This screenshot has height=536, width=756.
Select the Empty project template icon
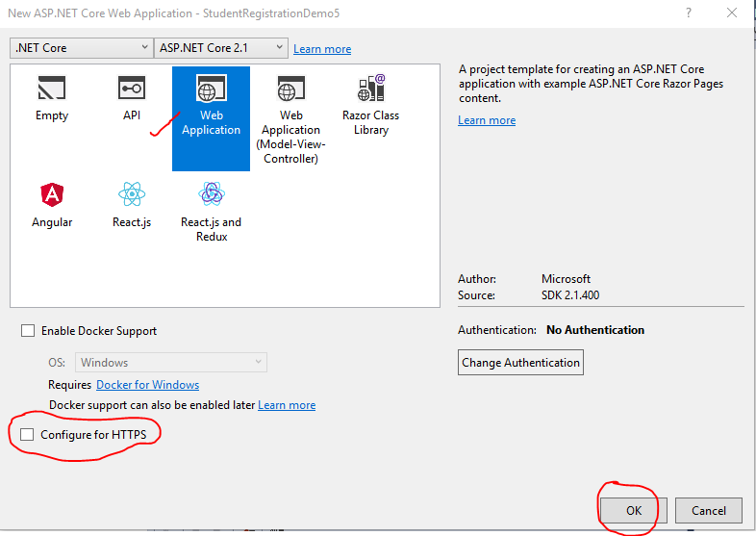click(52, 88)
